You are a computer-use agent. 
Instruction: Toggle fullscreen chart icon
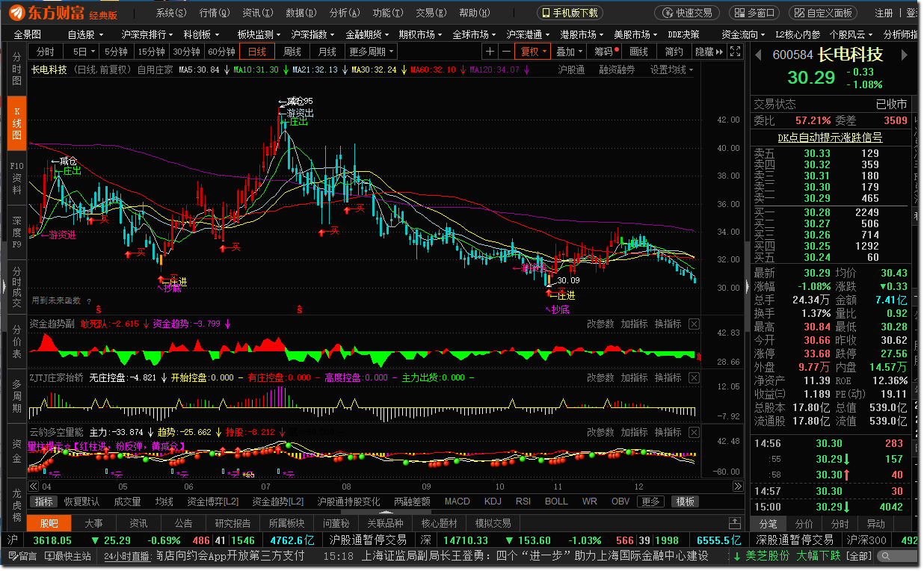[x=736, y=52]
